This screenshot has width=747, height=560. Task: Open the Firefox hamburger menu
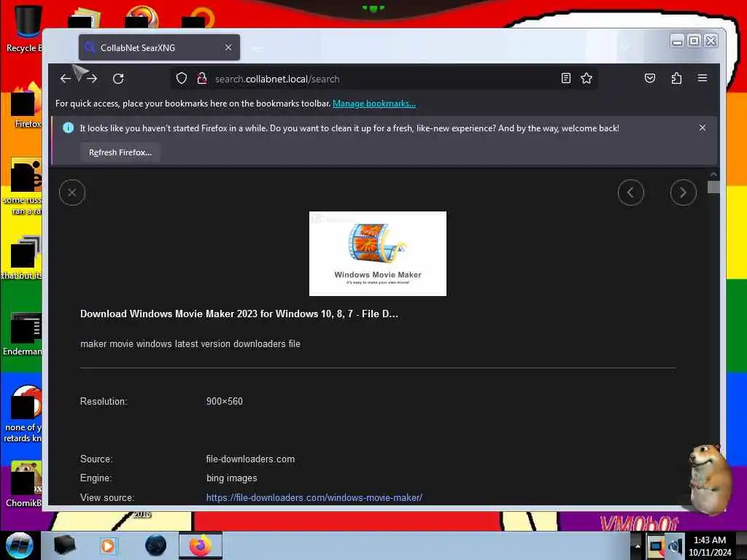click(703, 78)
